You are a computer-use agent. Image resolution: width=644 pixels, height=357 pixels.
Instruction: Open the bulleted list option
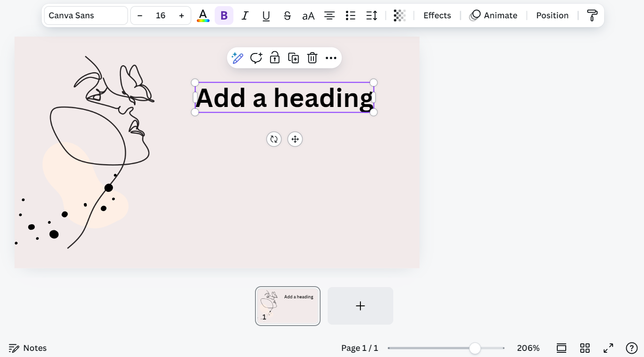point(350,15)
